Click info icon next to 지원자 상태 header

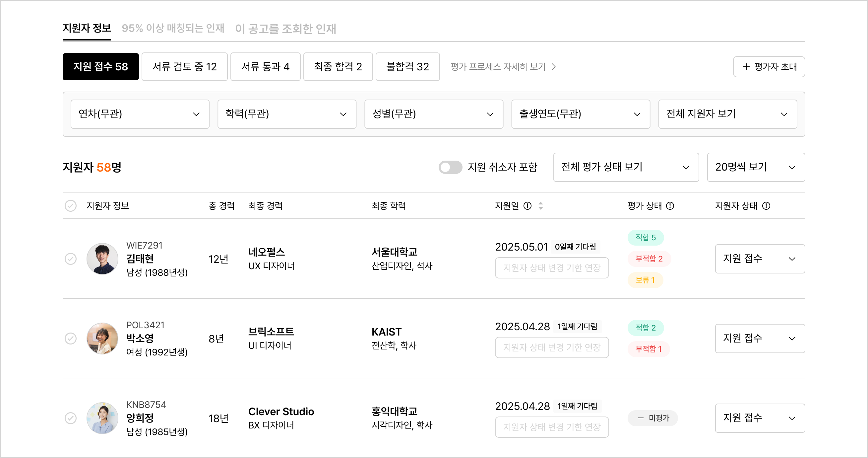(766, 206)
